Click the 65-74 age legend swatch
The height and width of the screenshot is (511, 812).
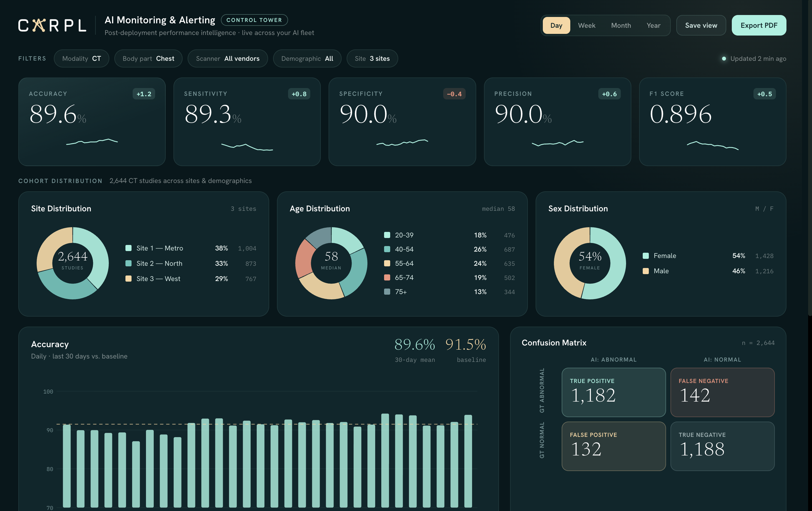(387, 277)
